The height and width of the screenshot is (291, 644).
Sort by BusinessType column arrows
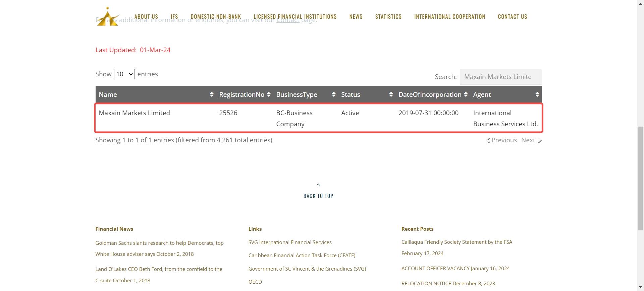point(333,94)
